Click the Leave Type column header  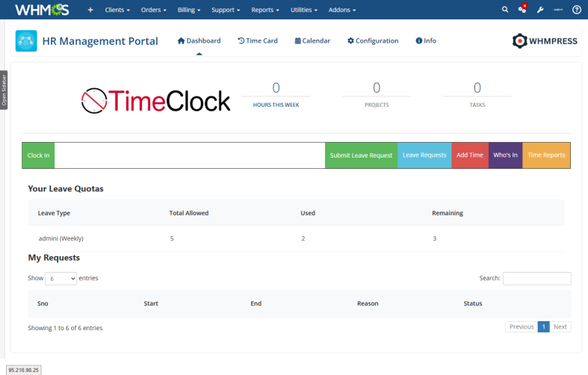coord(54,213)
